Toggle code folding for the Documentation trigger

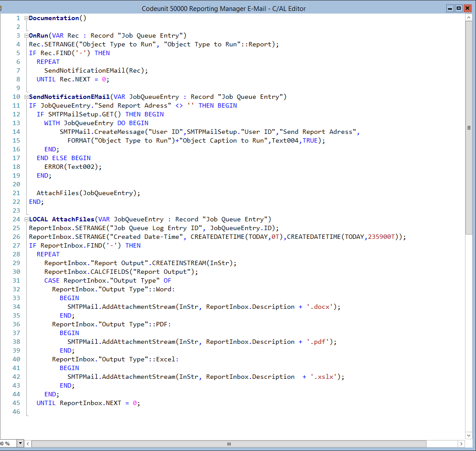[x=26, y=18]
